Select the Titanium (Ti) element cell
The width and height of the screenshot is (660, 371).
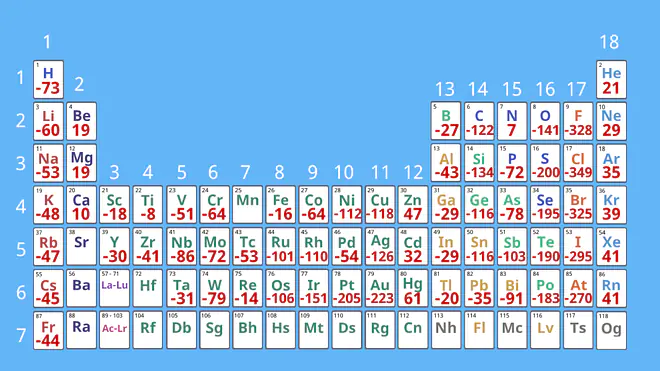(x=148, y=205)
